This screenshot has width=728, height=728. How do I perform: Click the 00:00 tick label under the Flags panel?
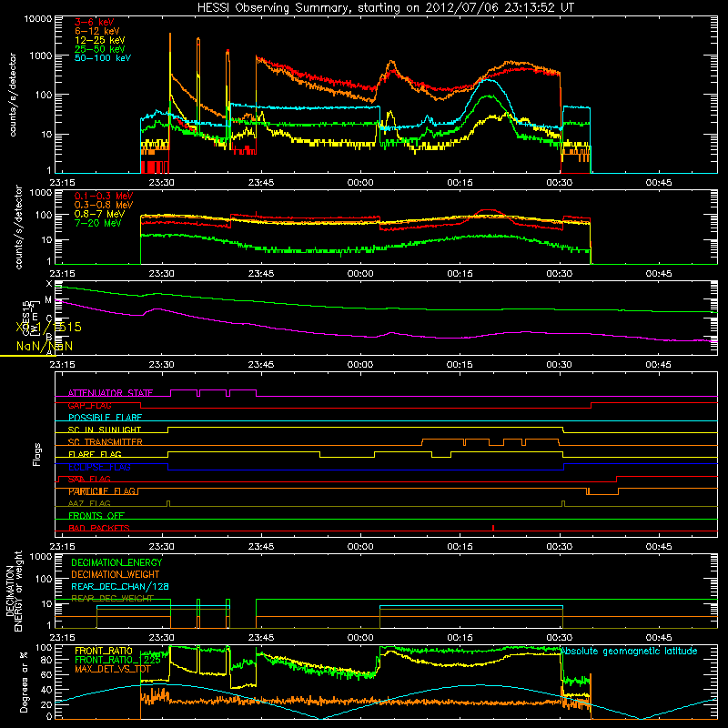click(359, 547)
